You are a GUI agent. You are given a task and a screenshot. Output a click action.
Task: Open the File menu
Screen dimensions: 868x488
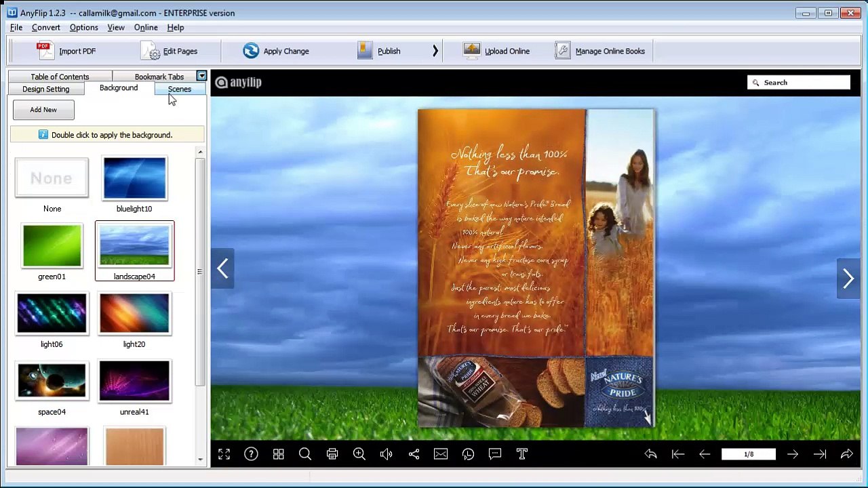pos(16,27)
